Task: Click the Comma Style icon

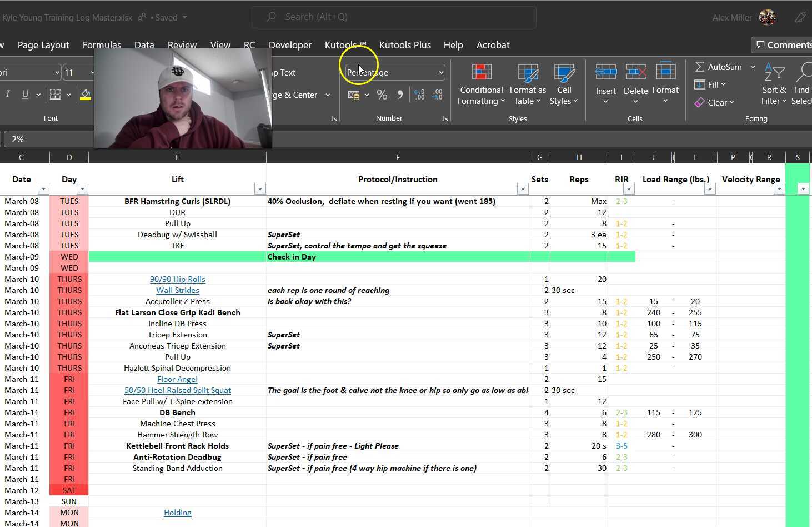Action: [x=400, y=95]
